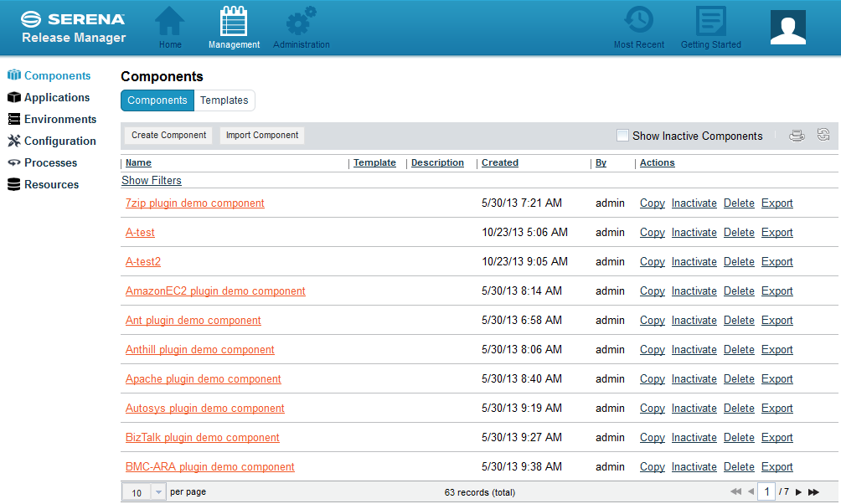Go to the Home icon
841x504 pixels.
(170, 22)
